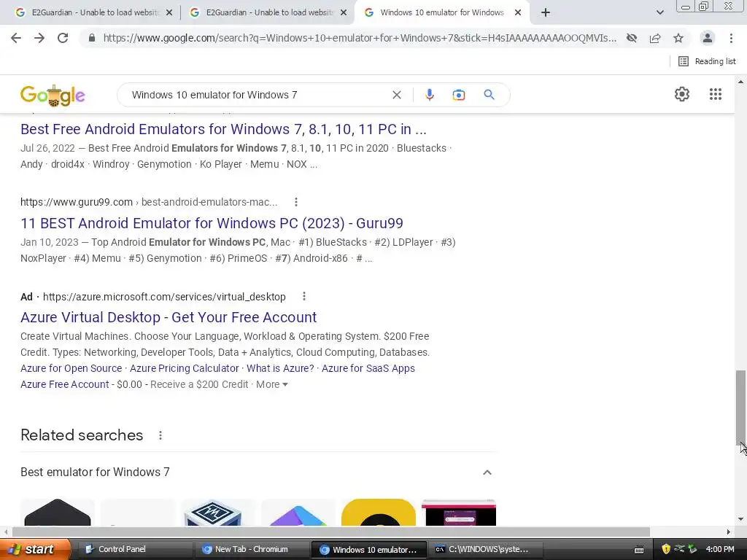
Task: Click the vertical scrollbar thumb
Action: pyautogui.click(x=740, y=407)
